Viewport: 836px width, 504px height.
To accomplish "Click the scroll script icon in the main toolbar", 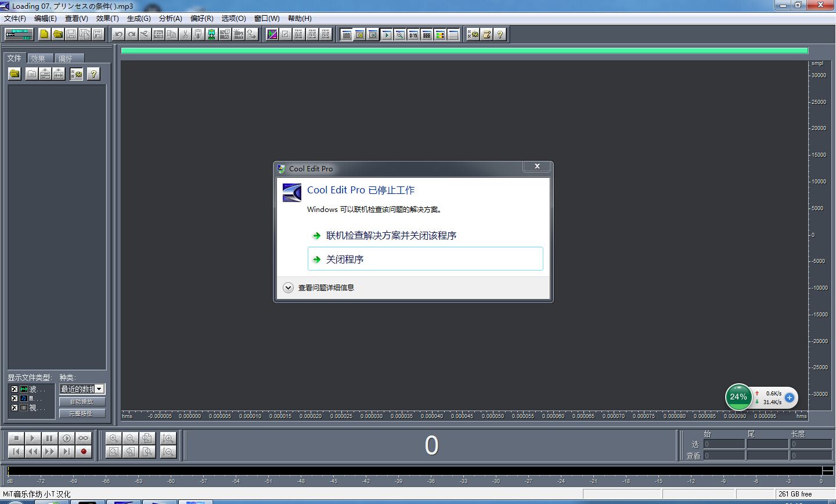I will tap(487, 34).
